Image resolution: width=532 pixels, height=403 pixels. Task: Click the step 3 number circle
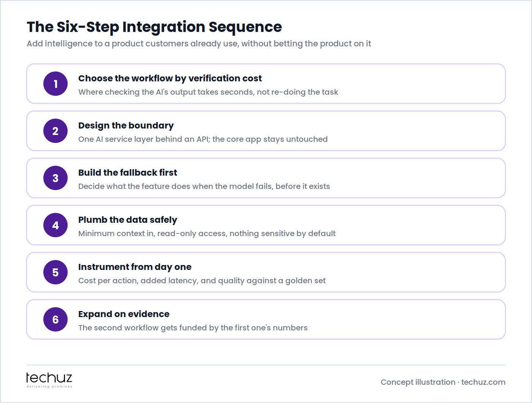click(x=55, y=178)
